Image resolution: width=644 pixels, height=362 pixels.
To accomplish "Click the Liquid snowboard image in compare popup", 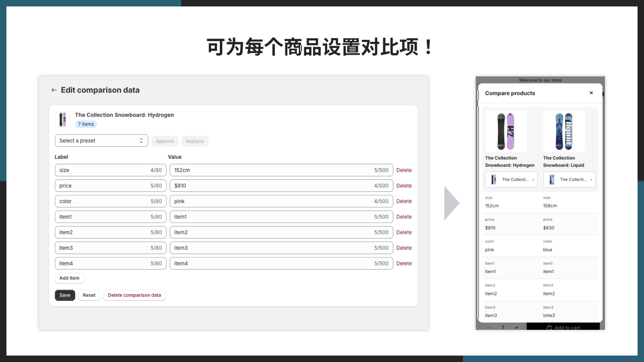I will [x=564, y=131].
